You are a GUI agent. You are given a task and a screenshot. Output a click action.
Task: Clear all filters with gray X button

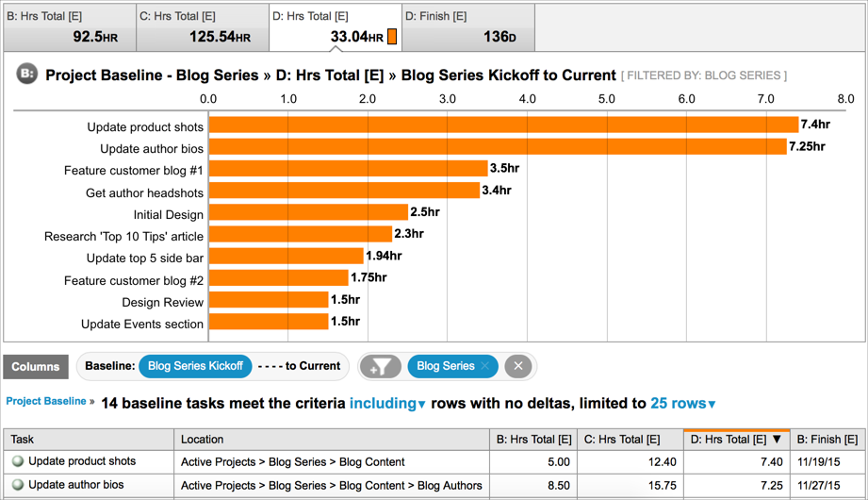[517, 366]
